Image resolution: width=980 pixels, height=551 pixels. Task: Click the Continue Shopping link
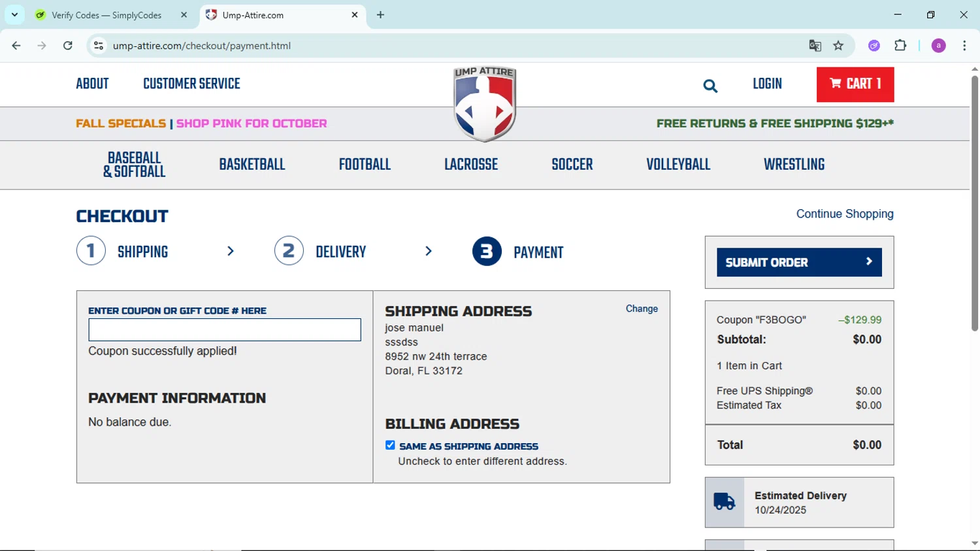tap(845, 214)
